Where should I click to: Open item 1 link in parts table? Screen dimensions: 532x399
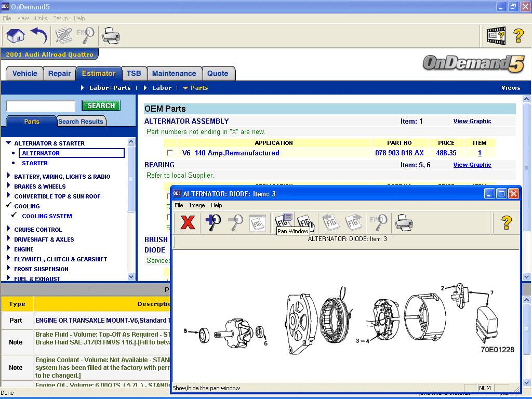coord(480,153)
